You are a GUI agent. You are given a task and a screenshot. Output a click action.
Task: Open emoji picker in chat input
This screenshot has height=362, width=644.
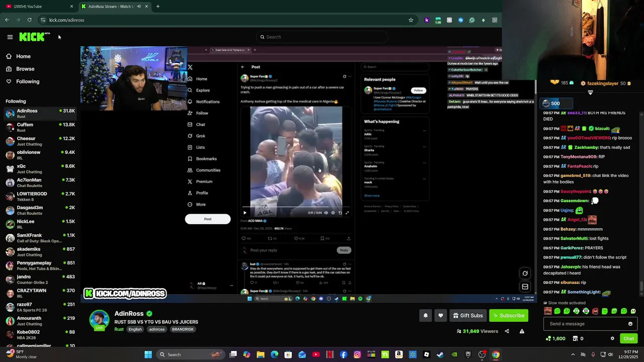pyautogui.click(x=630, y=324)
